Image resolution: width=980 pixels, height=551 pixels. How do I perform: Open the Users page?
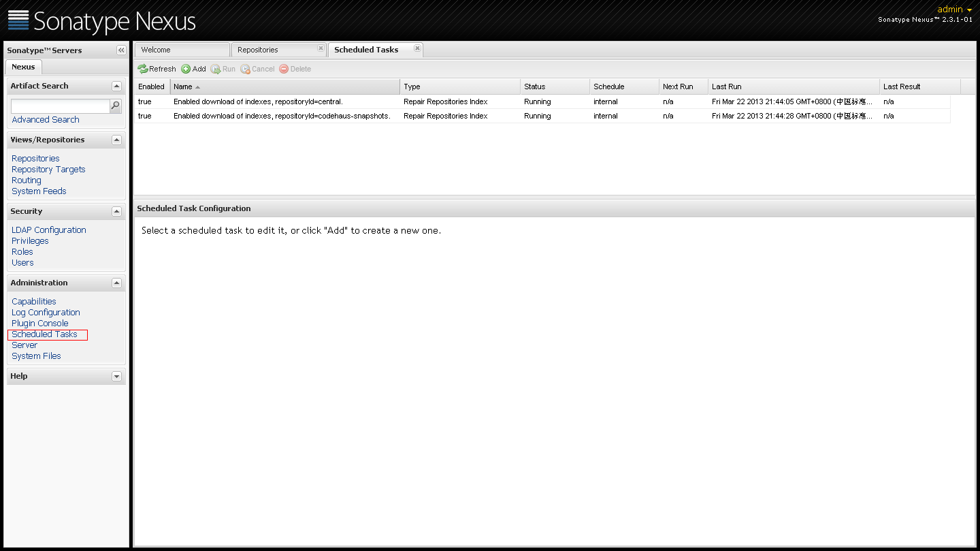tap(22, 263)
